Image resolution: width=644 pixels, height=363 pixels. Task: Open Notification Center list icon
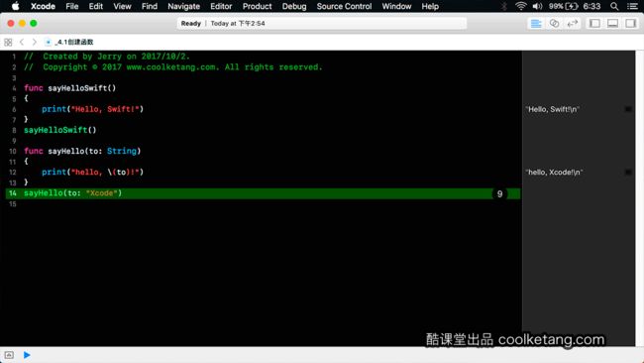(x=632, y=6)
